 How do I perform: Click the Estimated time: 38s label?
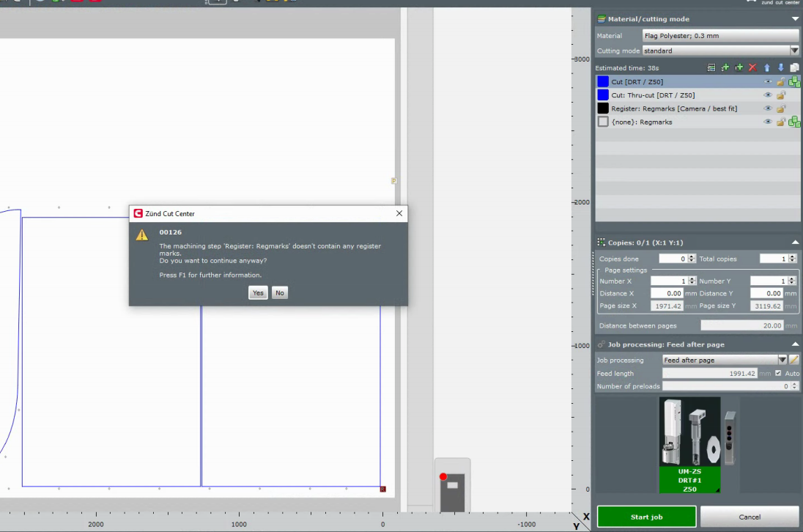(x=627, y=67)
